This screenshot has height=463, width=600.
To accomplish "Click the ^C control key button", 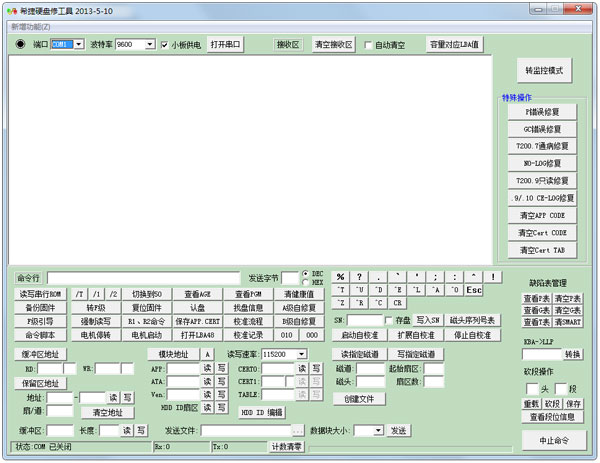I will click(378, 302).
